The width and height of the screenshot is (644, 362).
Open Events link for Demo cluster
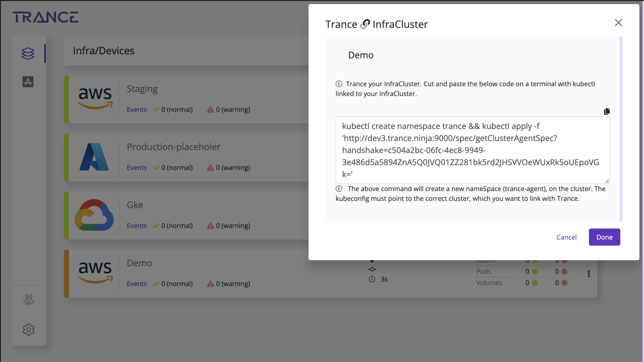(x=137, y=284)
